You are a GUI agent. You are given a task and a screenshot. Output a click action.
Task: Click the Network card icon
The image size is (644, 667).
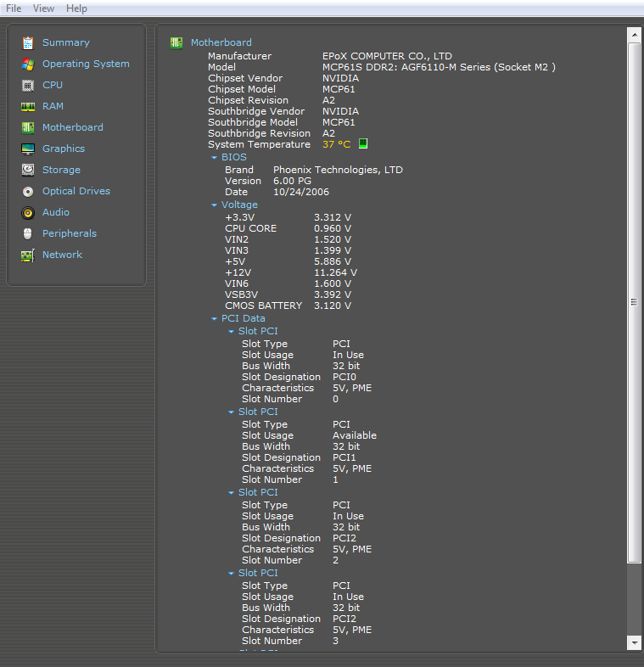tap(28, 255)
